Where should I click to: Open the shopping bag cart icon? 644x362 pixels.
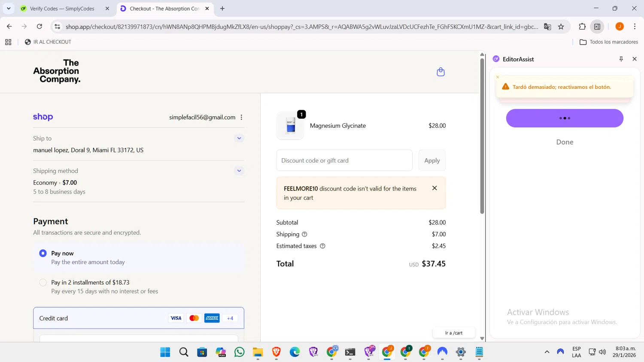pyautogui.click(x=440, y=72)
